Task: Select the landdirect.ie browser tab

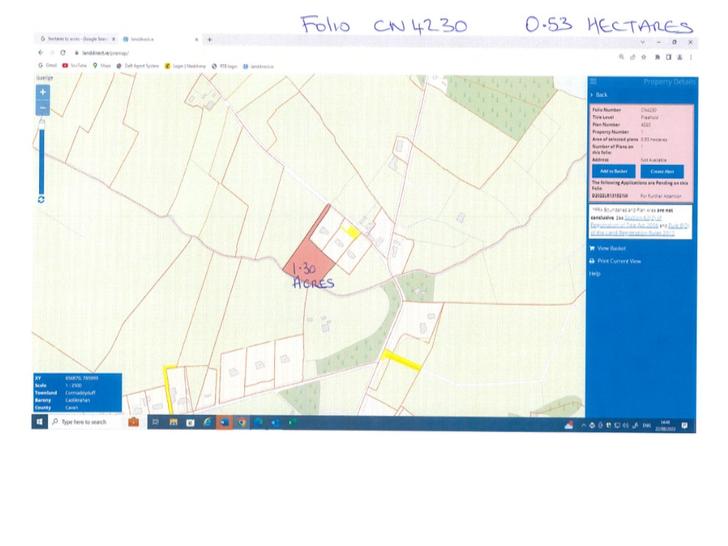Action: click(x=158, y=39)
